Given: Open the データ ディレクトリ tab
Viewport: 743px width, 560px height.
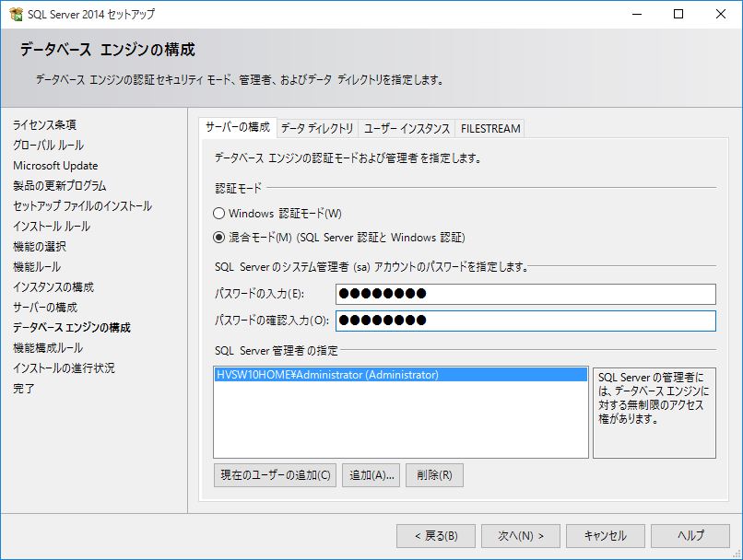Looking at the screenshot, I should click(x=317, y=128).
